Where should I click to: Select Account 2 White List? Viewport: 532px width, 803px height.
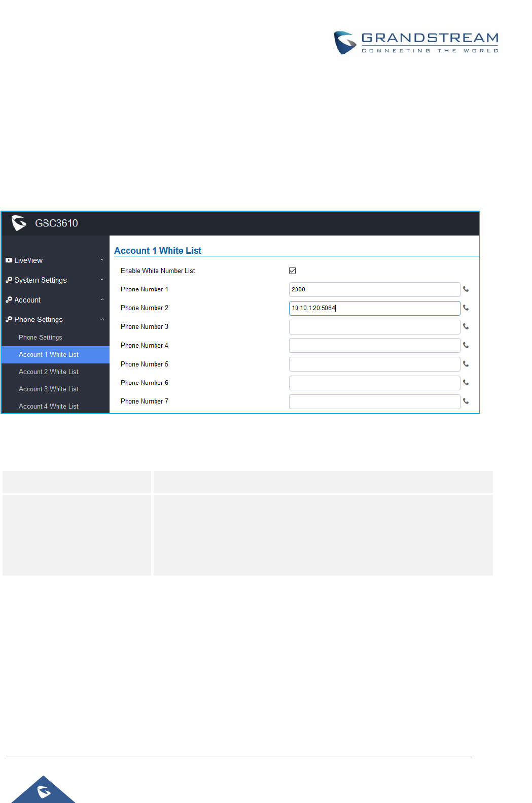pyautogui.click(x=55, y=372)
